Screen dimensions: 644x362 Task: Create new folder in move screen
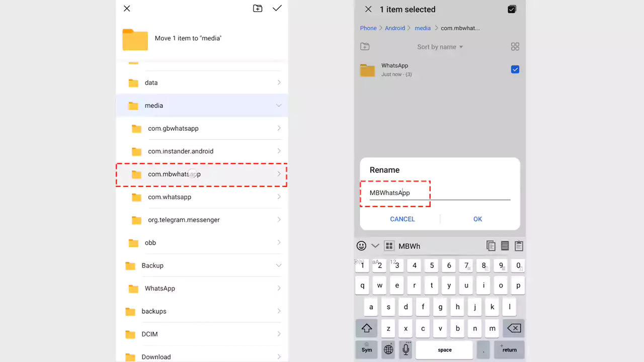pyautogui.click(x=258, y=9)
